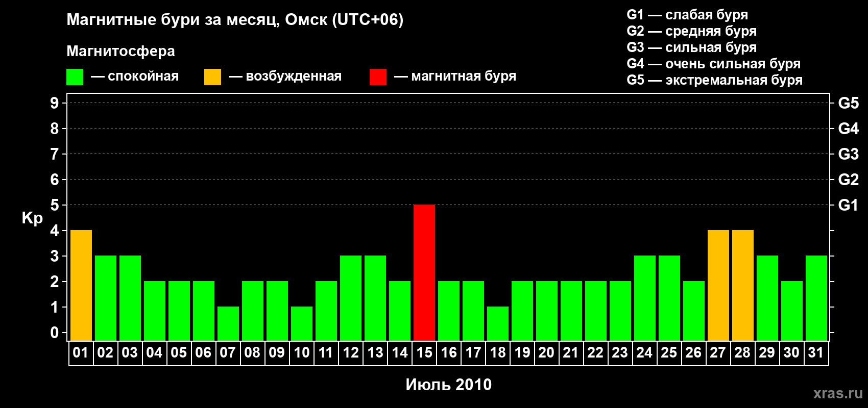Click the G1 right-axis label
The image size is (868, 408).
point(848,205)
